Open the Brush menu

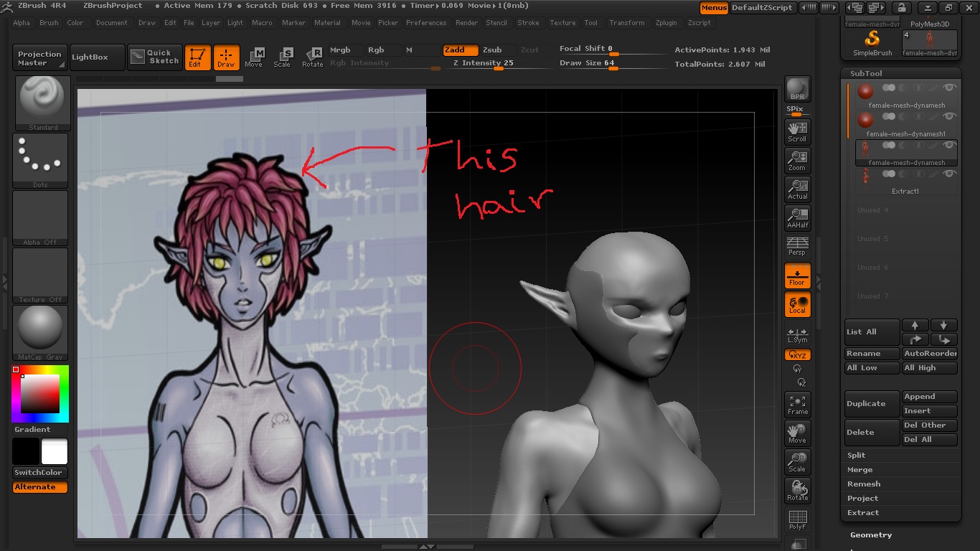click(49, 23)
